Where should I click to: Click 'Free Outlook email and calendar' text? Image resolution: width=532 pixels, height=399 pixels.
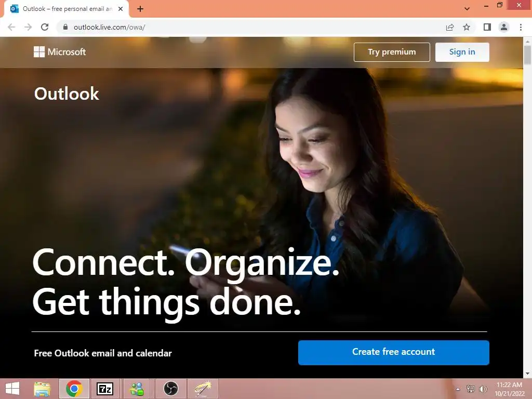coord(103,353)
